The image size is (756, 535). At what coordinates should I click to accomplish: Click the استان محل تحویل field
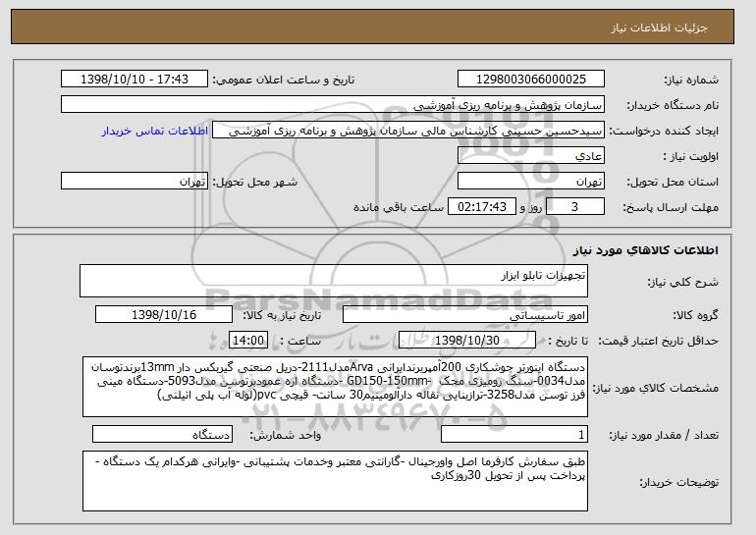click(531, 182)
